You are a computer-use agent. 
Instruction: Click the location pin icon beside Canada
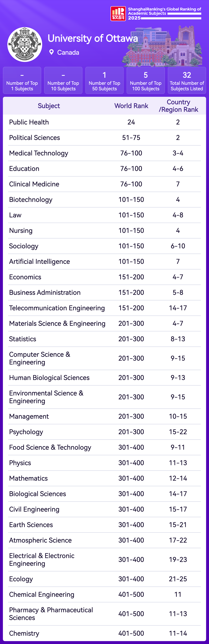point(51,52)
